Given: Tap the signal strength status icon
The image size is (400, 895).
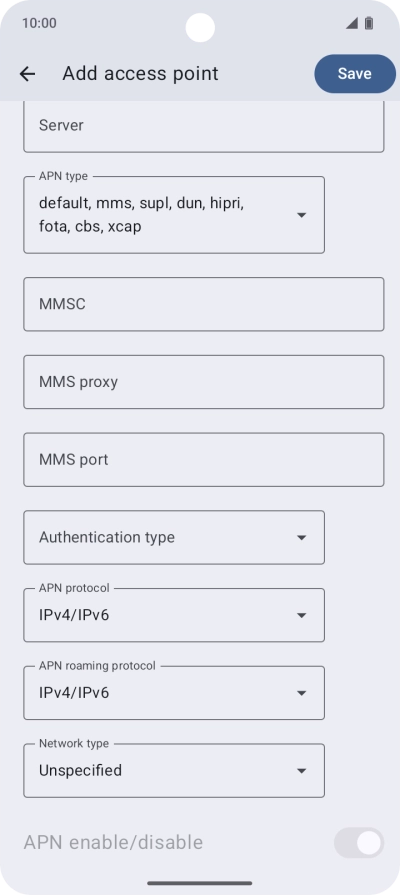Looking at the screenshot, I should 351,23.
